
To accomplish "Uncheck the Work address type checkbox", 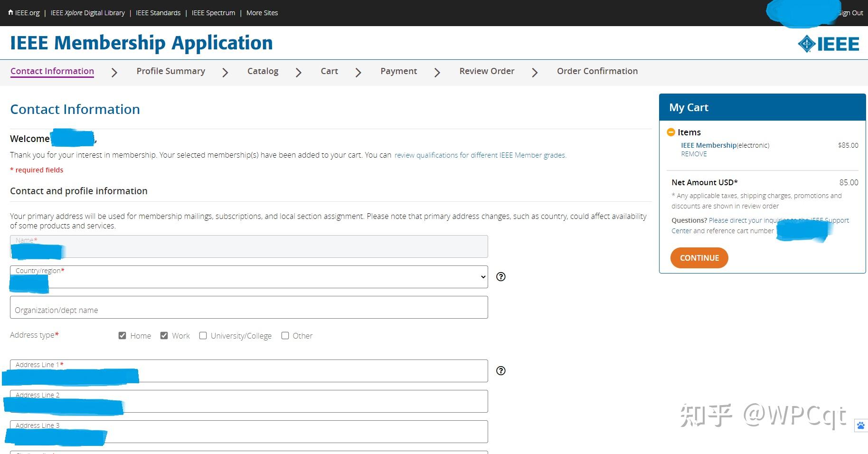I will pos(164,336).
